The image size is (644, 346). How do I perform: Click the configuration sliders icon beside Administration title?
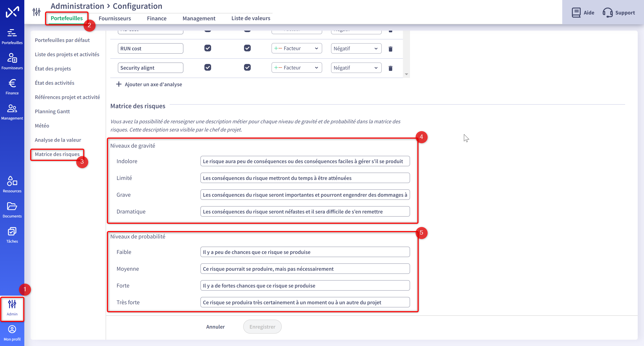click(x=36, y=12)
